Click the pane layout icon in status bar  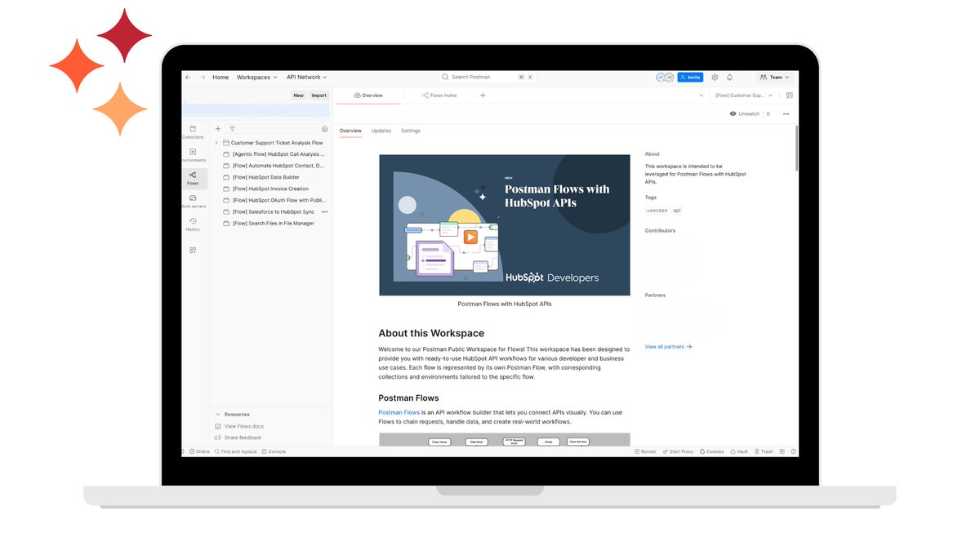click(782, 451)
